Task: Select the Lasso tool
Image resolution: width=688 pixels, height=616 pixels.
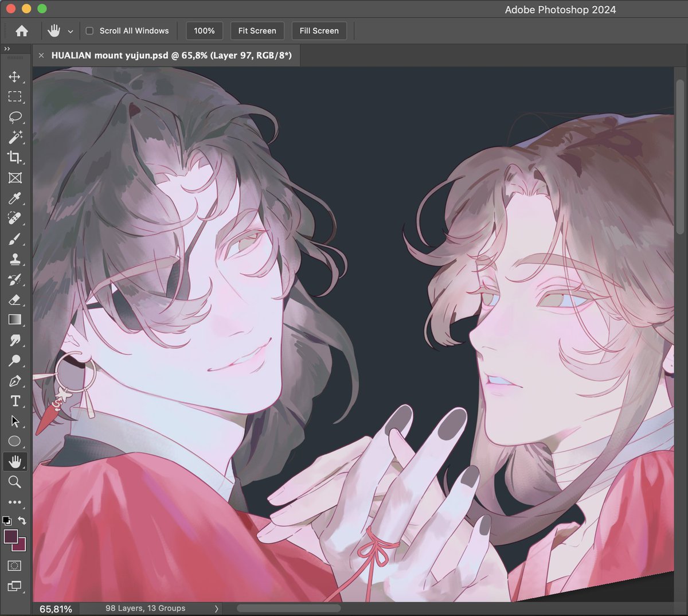Action: pos(15,117)
